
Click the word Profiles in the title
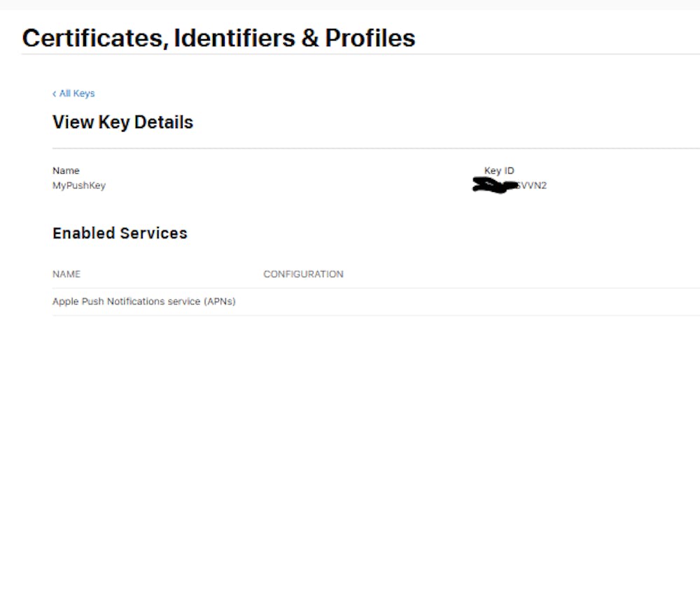[370, 38]
